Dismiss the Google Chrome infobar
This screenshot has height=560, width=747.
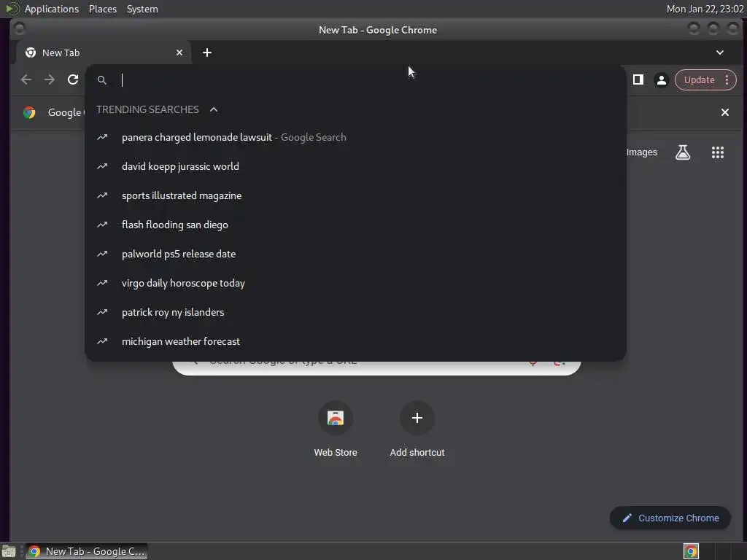724,112
